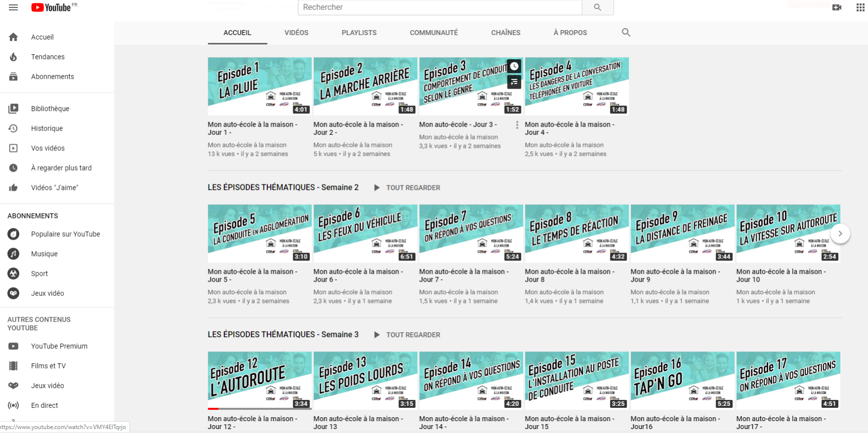Click the YouTube logo

[51, 7]
